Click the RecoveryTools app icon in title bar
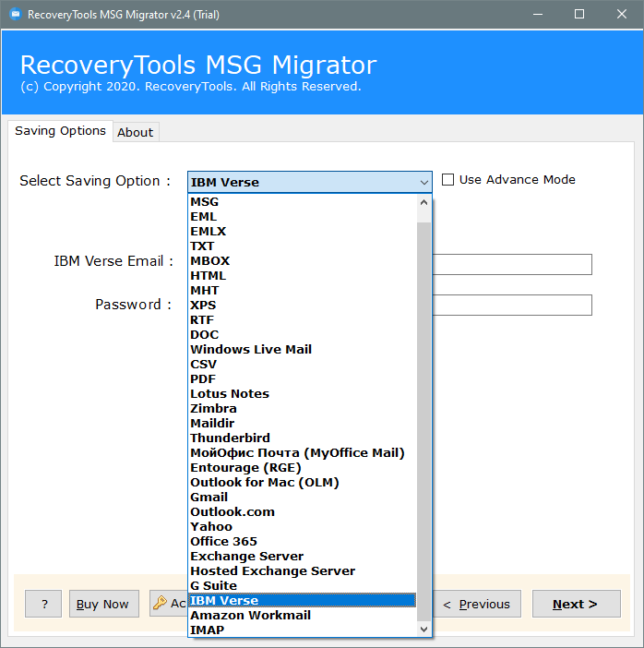Screen dimensions: 644x648 click(x=16, y=15)
